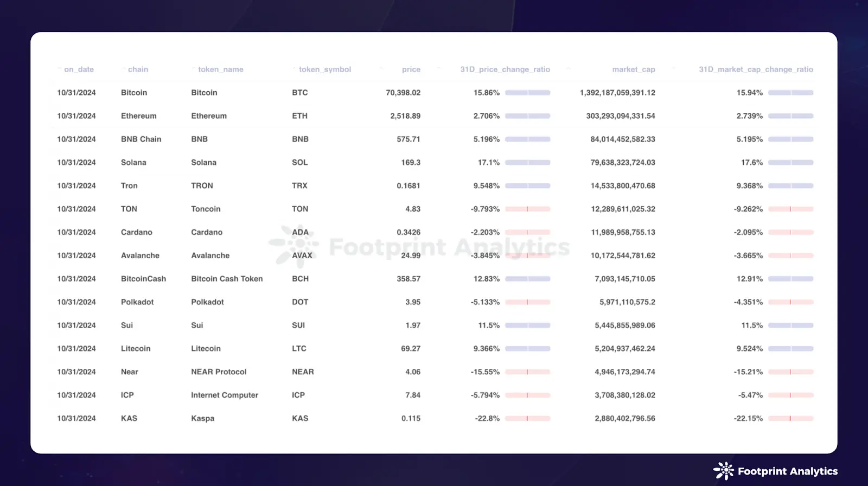Select the token_name column header
This screenshot has height=486, width=868.
point(220,69)
